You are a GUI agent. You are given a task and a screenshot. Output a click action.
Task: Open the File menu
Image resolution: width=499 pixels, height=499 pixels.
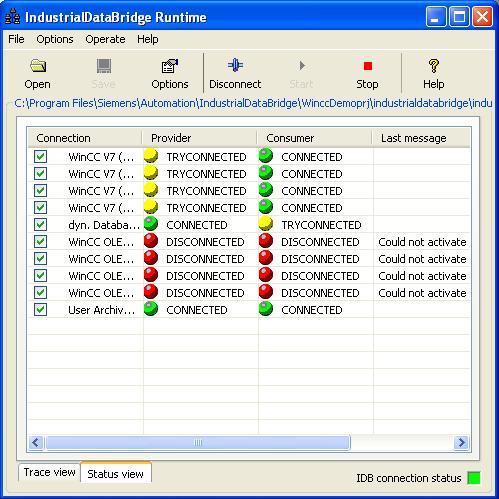pos(16,39)
